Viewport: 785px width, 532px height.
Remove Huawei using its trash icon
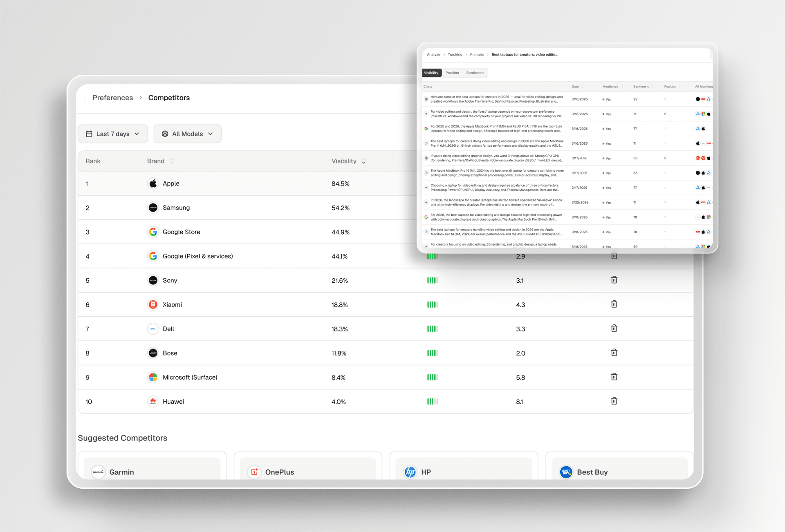[x=614, y=401]
